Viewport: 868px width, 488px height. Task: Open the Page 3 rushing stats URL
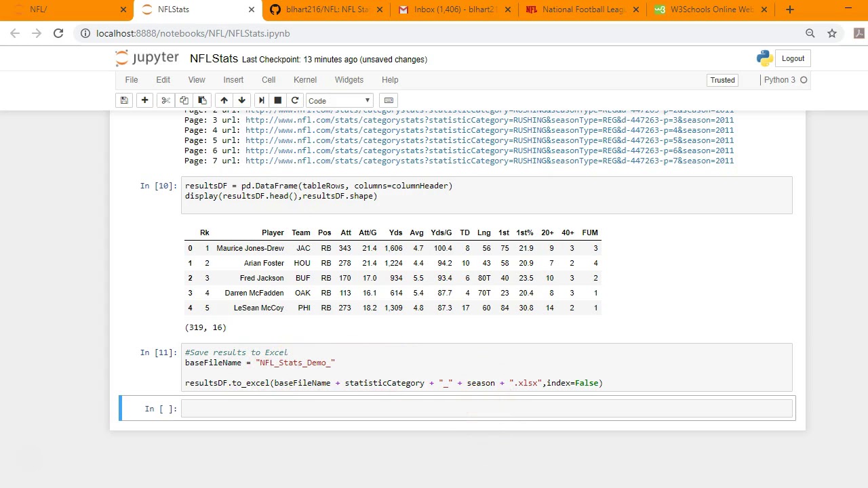490,120
